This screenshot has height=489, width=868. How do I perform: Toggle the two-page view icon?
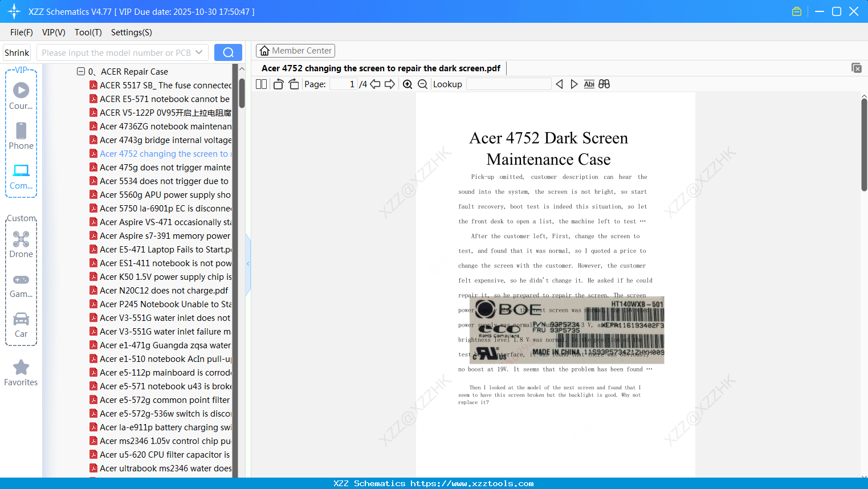[x=261, y=84]
